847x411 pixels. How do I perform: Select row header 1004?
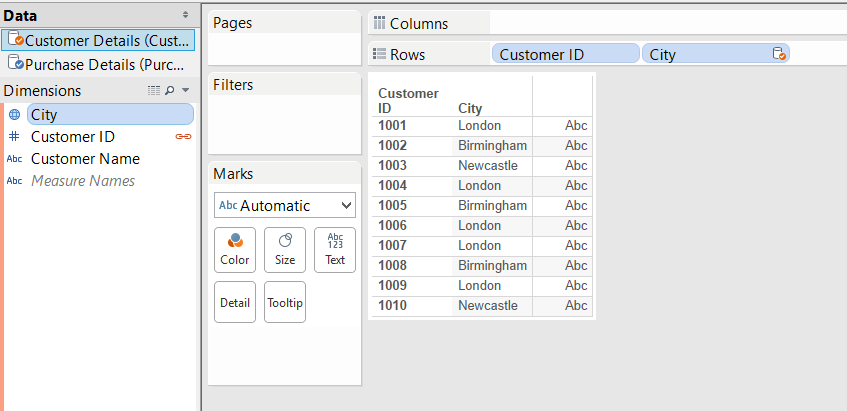[x=392, y=186]
